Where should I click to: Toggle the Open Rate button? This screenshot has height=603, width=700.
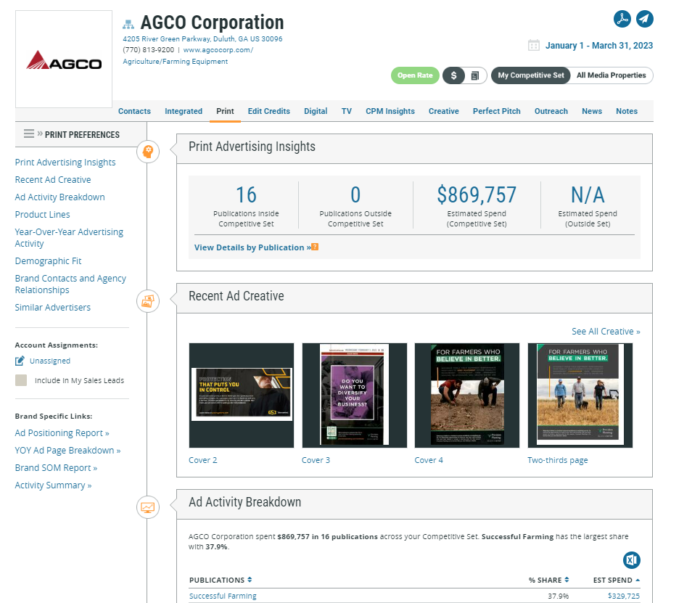click(415, 75)
